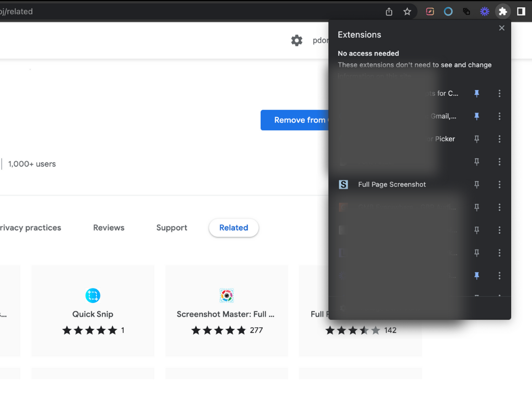Open more options for Full Page Screenshot
This screenshot has height=399, width=532.
pos(499,184)
